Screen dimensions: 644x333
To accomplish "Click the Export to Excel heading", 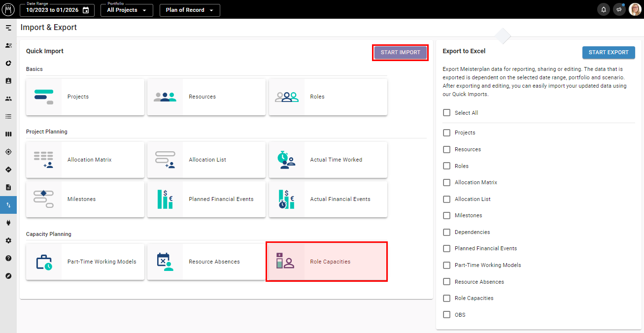I will pyautogui.click(x=464, y=51).
